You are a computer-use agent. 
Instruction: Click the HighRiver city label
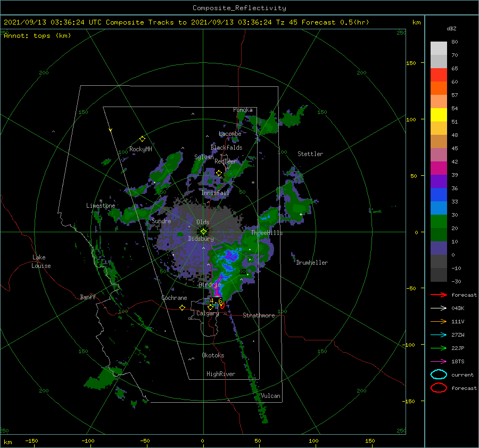(221, 374)
